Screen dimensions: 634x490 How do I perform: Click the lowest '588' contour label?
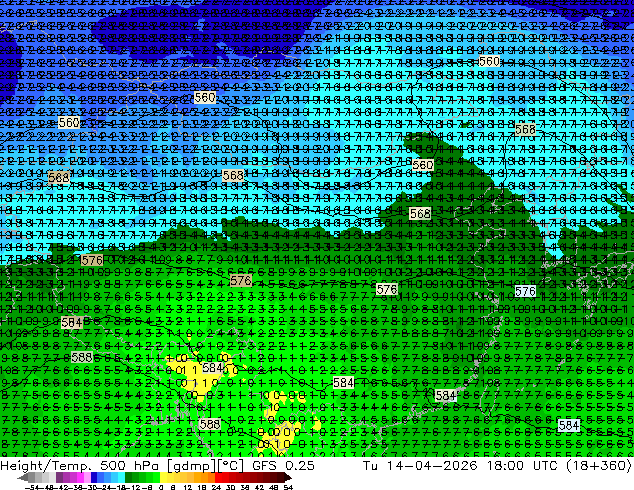point(210,424)
